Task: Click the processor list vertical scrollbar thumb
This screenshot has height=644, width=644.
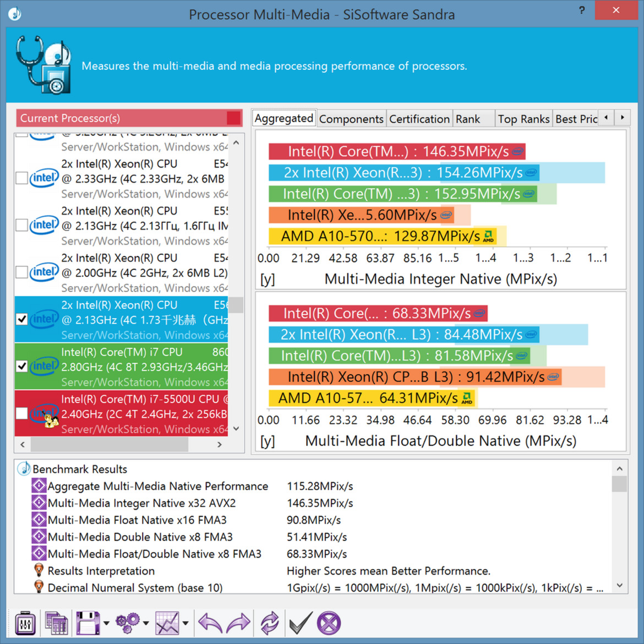Action: [236, 305]
